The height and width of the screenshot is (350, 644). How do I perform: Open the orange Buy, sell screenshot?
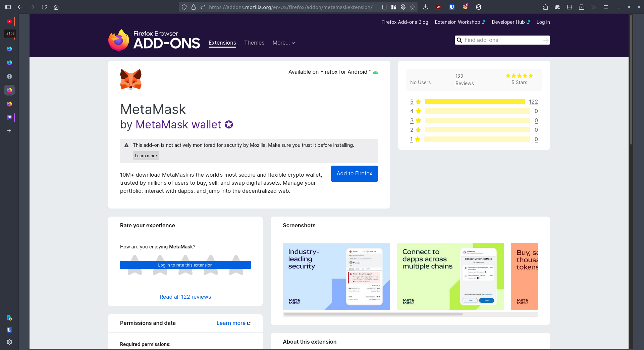pos(524,277)
